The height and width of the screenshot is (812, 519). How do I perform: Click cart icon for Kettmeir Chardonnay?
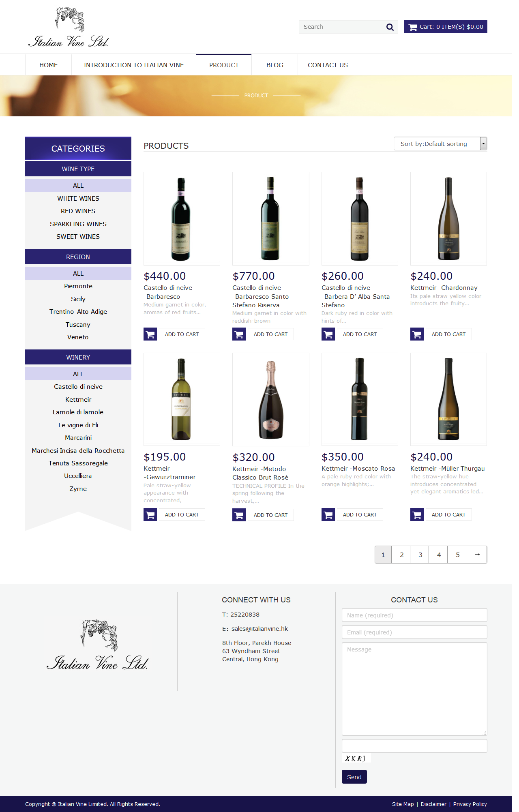(417, 334)
